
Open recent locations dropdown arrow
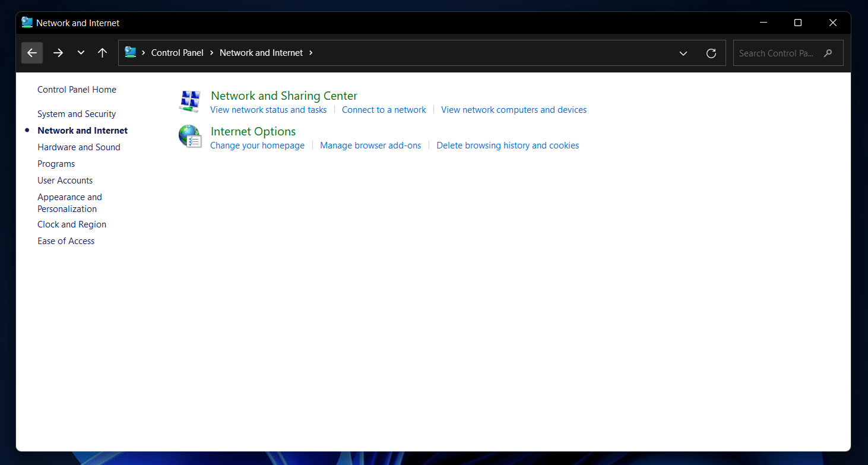[81, 53]
